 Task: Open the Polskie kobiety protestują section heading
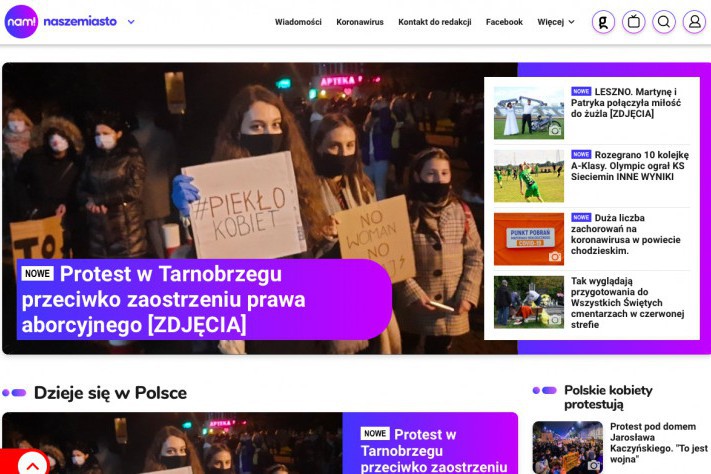pyautogui.click(x=608, y=397)
